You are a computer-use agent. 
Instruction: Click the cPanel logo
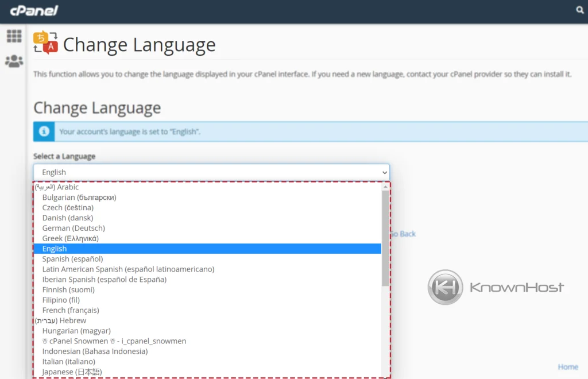34,11
